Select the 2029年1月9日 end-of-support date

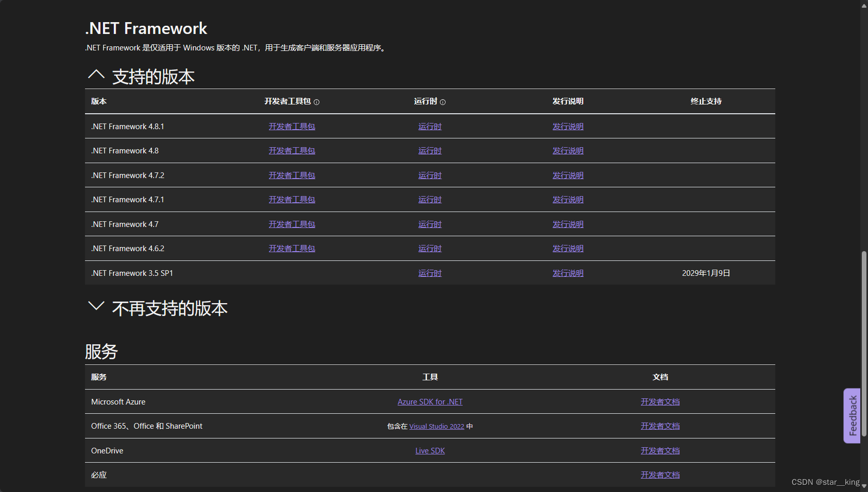pyautogui.click(x=706, y=273)
